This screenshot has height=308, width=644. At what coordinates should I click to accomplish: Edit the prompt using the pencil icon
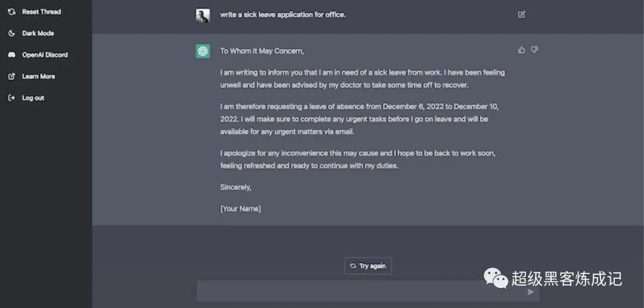click(x=522, y=15)
